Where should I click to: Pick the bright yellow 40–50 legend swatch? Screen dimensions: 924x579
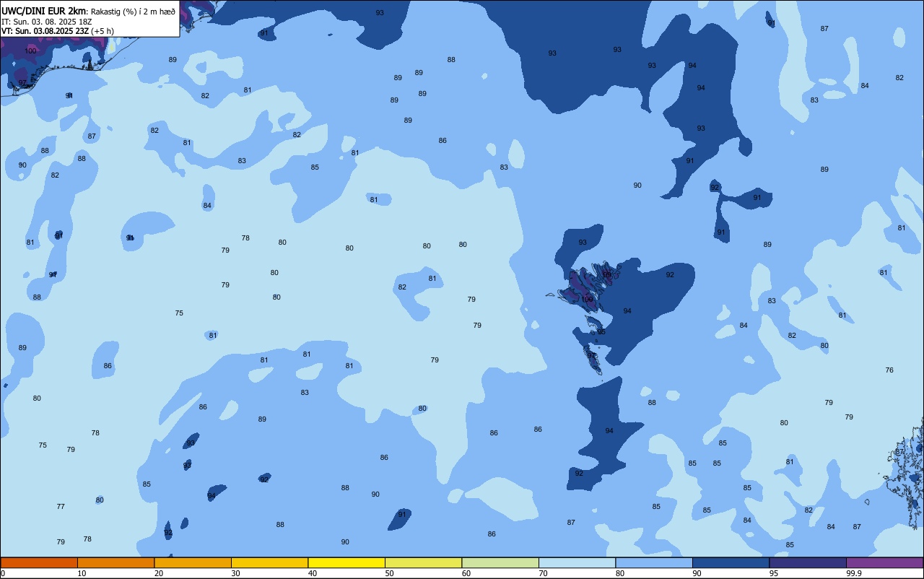pyautogui.click(x=346, y=562)
